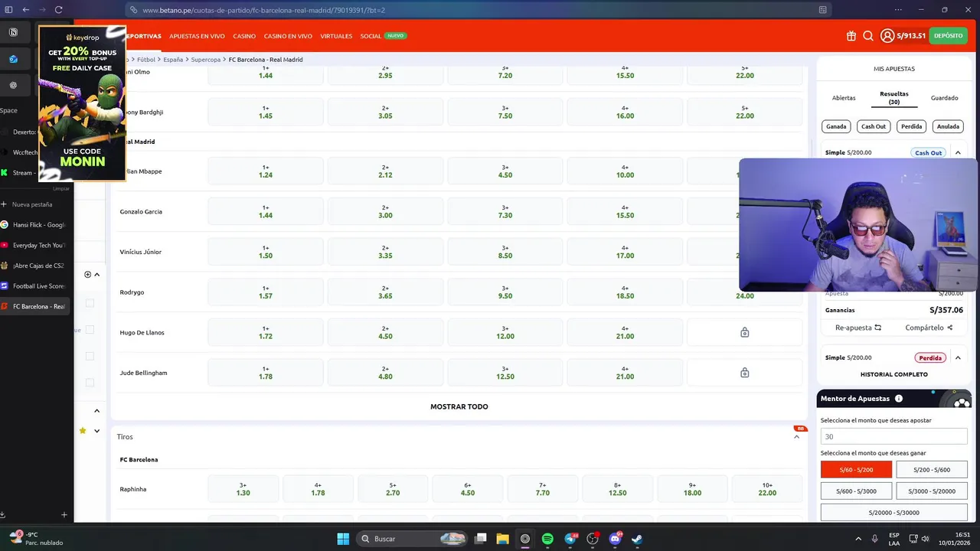Image resolution: width=980 pixels, height=551 pixels.
Task: Add new space with sidebar plus icon
Action: coord(64,515)
